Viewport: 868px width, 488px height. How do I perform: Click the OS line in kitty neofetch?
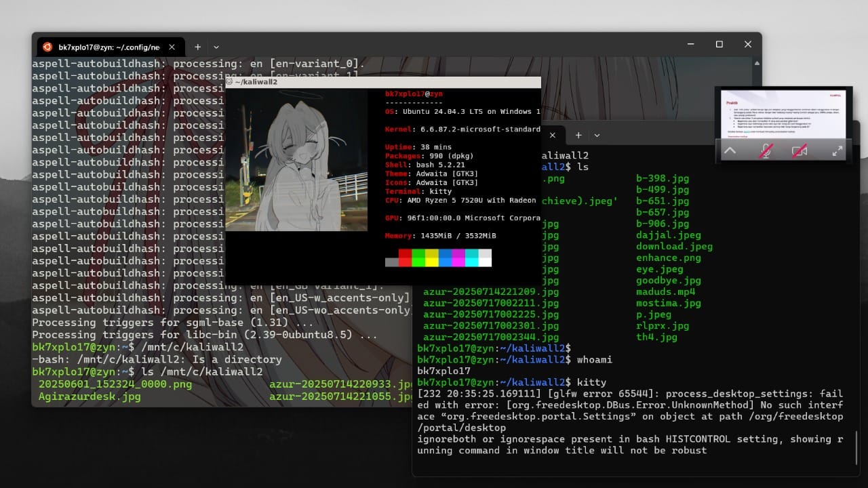click(x=462, y=111)
